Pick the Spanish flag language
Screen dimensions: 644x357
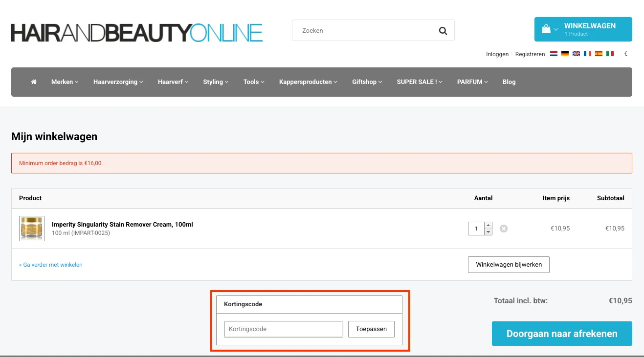(599, 54)
